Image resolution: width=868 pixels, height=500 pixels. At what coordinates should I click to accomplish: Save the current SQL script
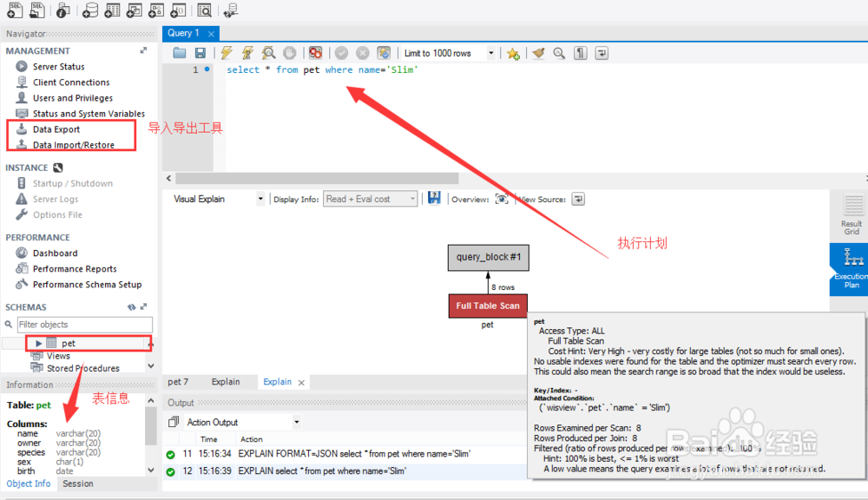coord(199,53)
